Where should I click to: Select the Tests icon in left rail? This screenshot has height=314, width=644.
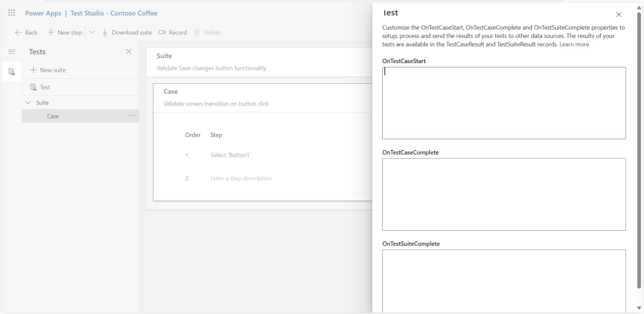pyautogui.click(x=11, y=72)
